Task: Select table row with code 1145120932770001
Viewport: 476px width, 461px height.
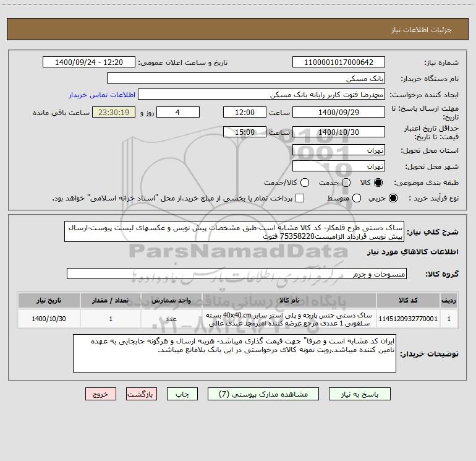Action: tap(237, 319)
